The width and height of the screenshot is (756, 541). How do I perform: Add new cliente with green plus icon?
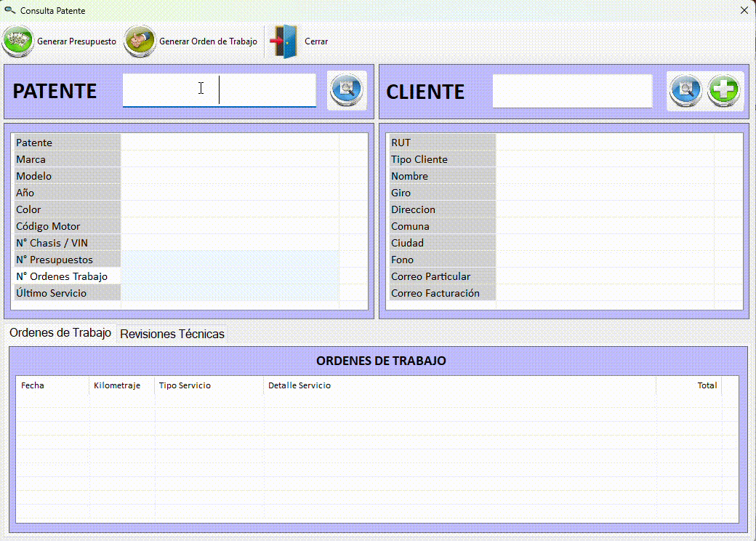coord(724,91)
